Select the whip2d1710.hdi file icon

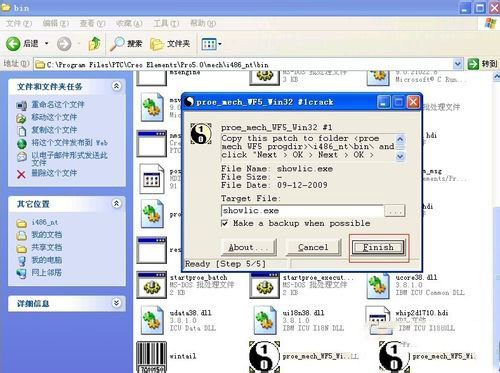pos(379,320)
